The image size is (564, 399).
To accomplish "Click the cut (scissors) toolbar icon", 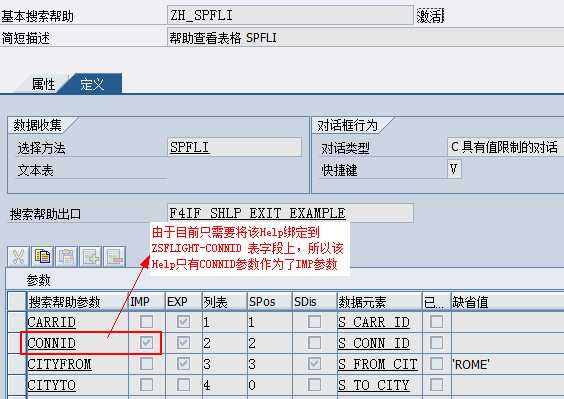I will (18, 257).
